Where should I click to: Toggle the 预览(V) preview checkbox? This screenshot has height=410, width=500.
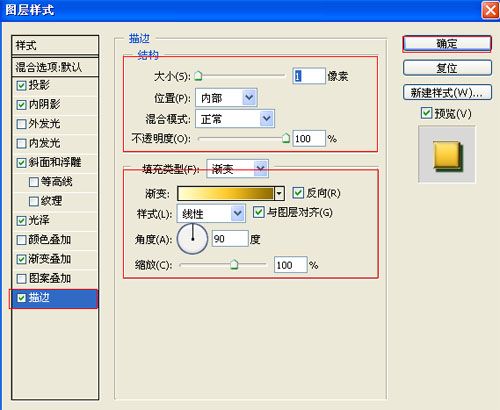tap(426, 113)
